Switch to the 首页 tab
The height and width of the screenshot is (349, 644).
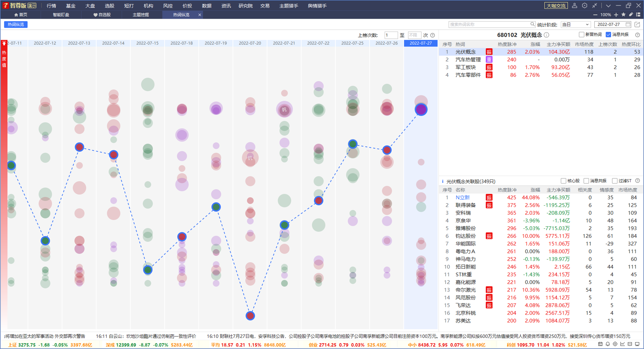tap(21, 15)
